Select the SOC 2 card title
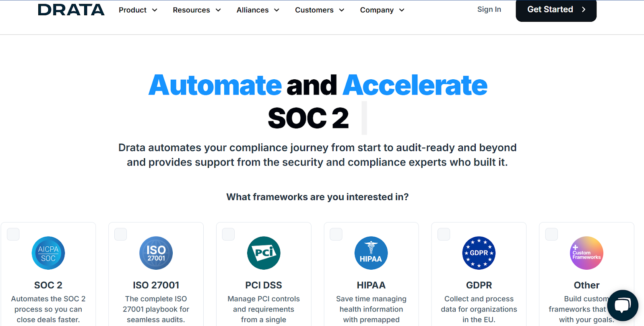Screen dimensions: 644x326 (48, 285)
